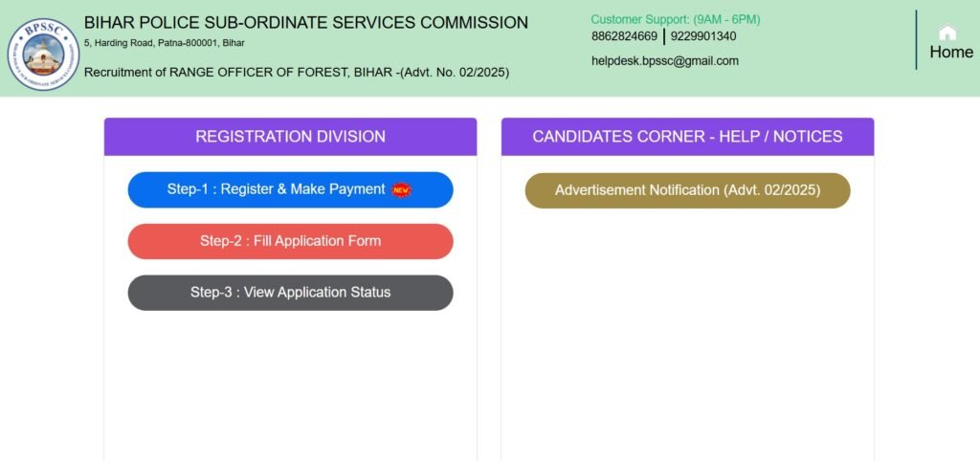Screen dimensions: 980x461
Task: Open Advertisement Notification (Advt. 02/2025)
Action: [687, 190]
